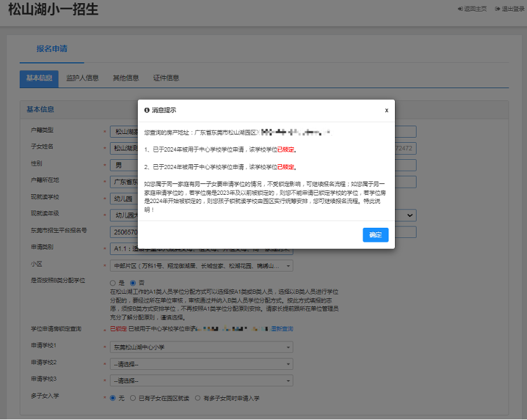Expand the 小区 dropdown list
Screen dimensions: 527x420
pyautogui.click(x=201, y=265)
